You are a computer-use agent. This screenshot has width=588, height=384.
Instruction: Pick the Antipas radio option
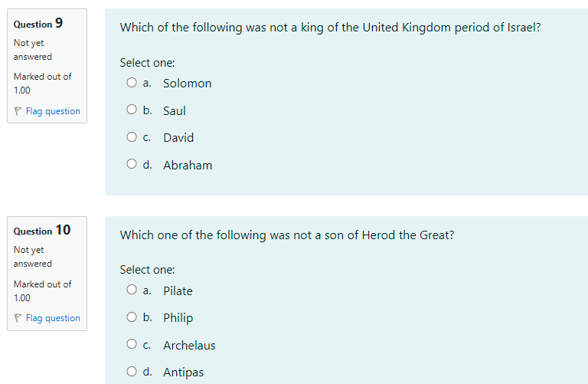(132, 373)
